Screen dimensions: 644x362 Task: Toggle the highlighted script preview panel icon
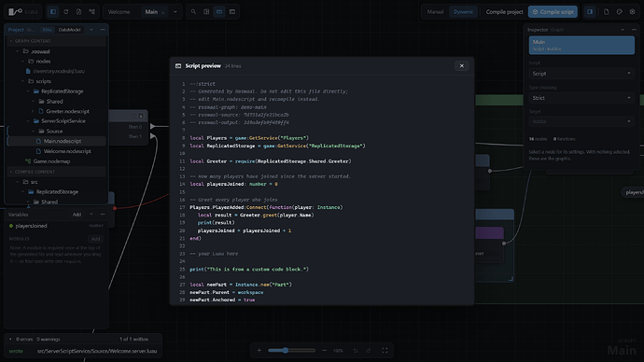pyautogui.click(x=219, y=12)
